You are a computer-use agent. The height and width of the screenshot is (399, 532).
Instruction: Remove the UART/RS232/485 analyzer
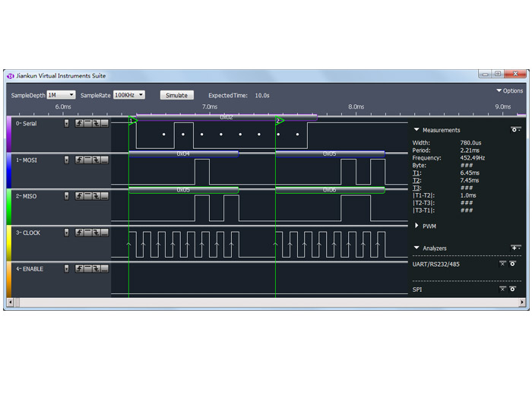point(502,264)
